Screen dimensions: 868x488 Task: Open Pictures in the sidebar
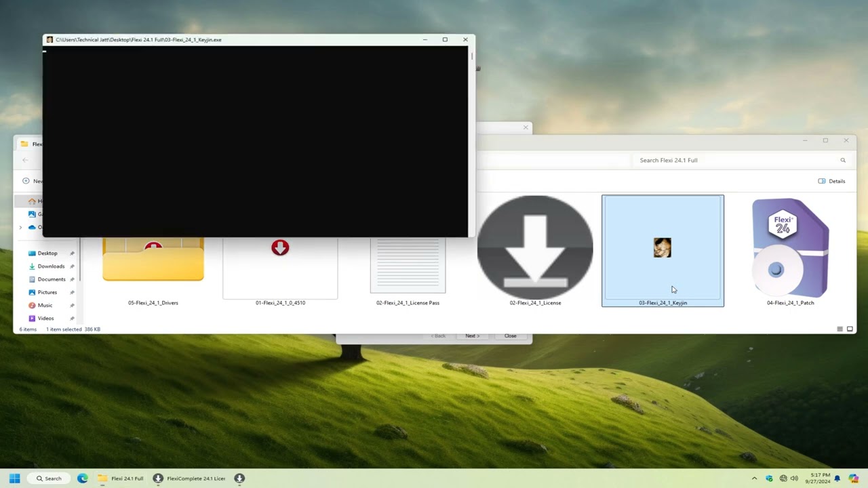47,292
